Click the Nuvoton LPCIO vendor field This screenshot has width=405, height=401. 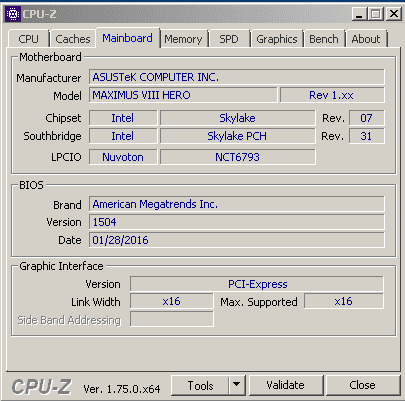tap(123, 157)
